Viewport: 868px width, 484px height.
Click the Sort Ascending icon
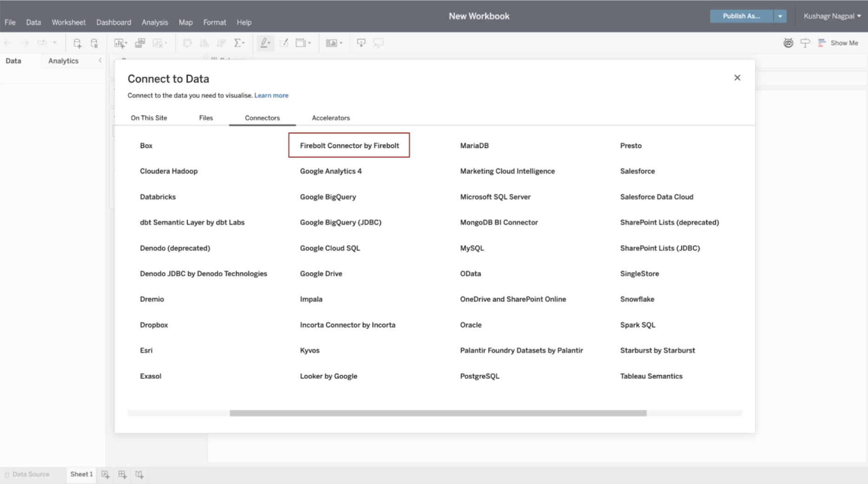click(x=204, y=43)
